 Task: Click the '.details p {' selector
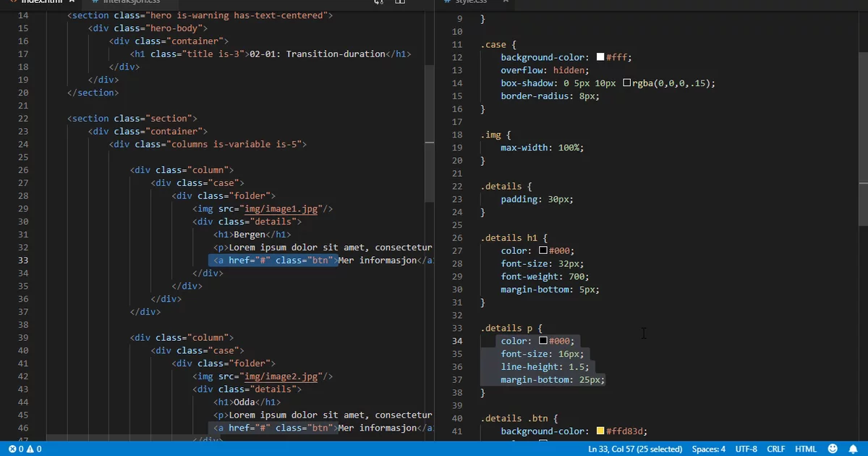511,328
